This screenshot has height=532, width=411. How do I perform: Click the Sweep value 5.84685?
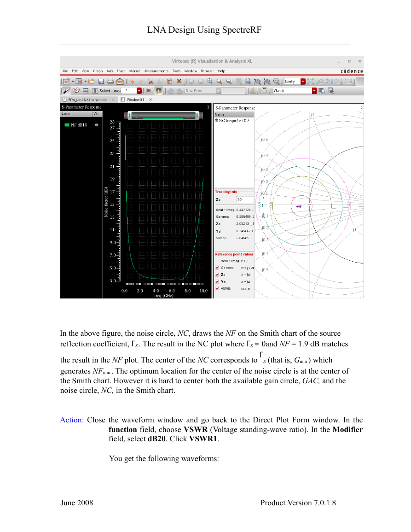coord(243,238)
